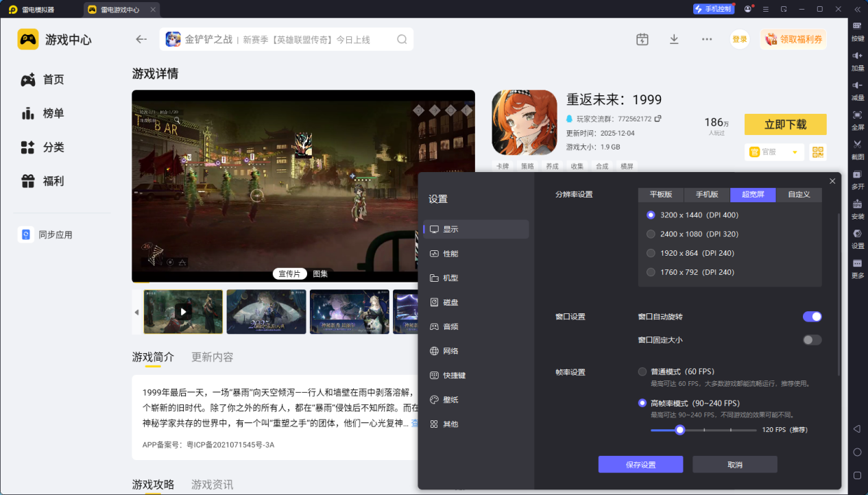The width and height of the screenshot is (868, 495).
Task: Save settings with the 保存设置 button
Action: pos(641,464)
